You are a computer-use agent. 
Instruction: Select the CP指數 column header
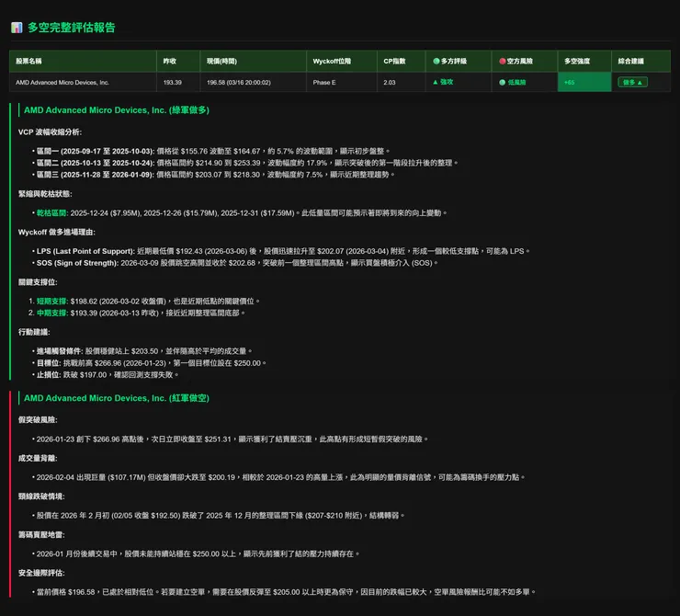pyautogui.click(x=402, y=62)
